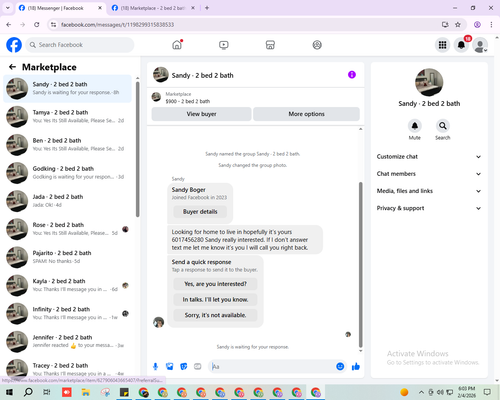Expand Customize chat section
The image size is (500, 400).
(429, 157)
